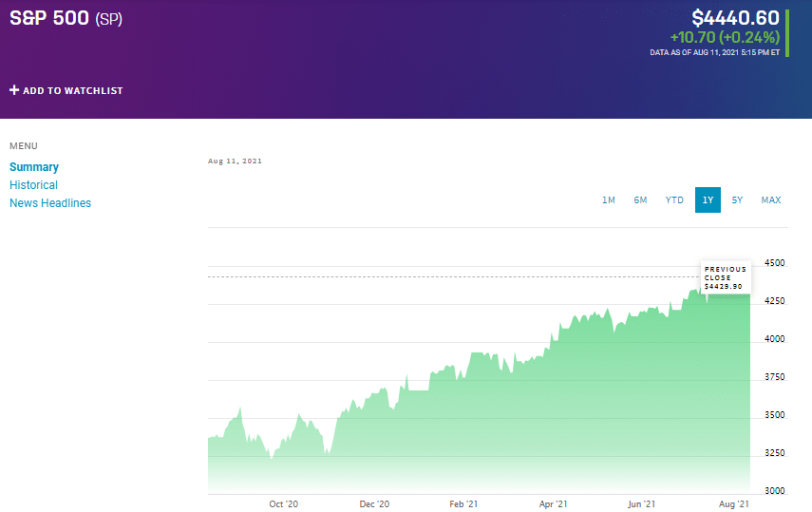Image resolution: width=812 pixels, height=512 pixels.
Task: Switch chart range to 6M
Action: click(641, 200)
